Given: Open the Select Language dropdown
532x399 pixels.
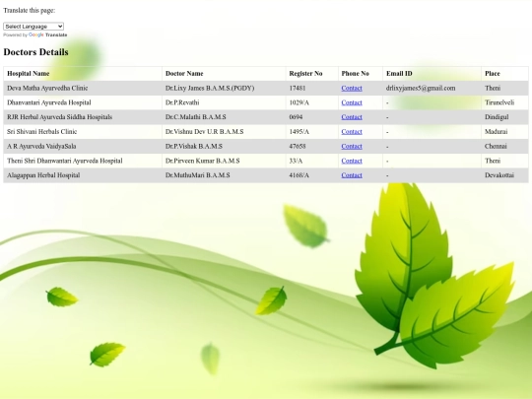Looking at the screenshot, I should 33,27.
